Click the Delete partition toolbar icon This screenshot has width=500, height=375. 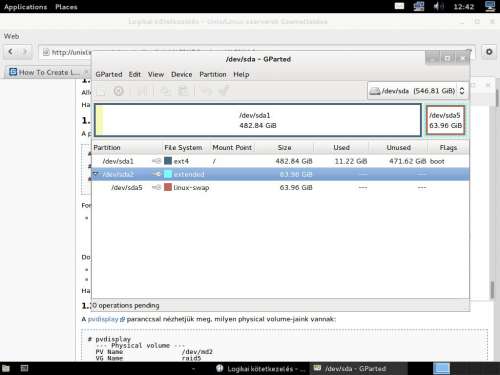(x=118, y=91)
